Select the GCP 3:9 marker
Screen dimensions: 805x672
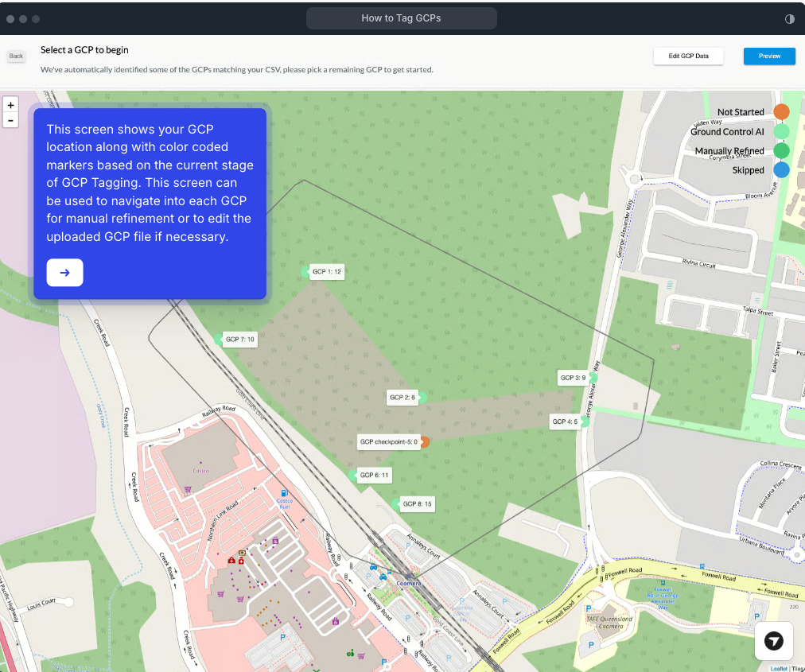(574, 378)
